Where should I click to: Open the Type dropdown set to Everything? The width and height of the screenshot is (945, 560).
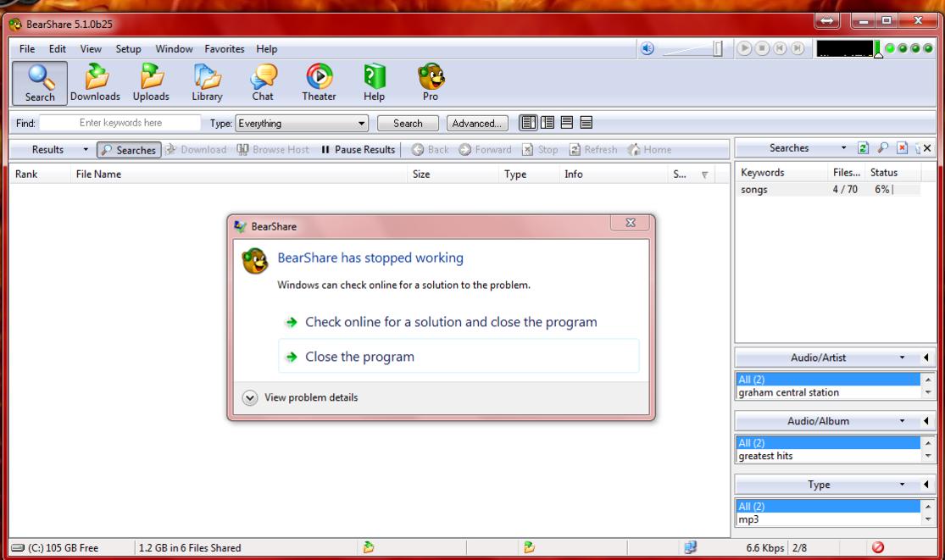tap(302, 124)
